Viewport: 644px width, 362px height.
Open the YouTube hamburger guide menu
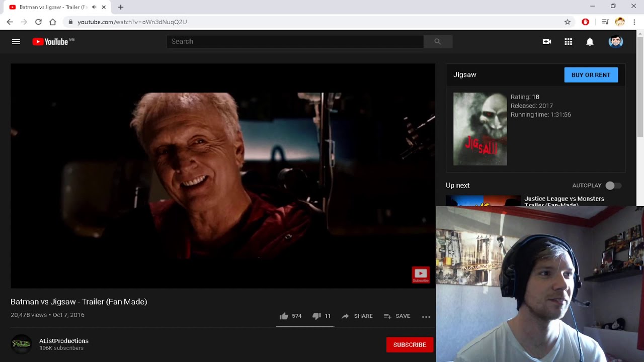(16, 42)
